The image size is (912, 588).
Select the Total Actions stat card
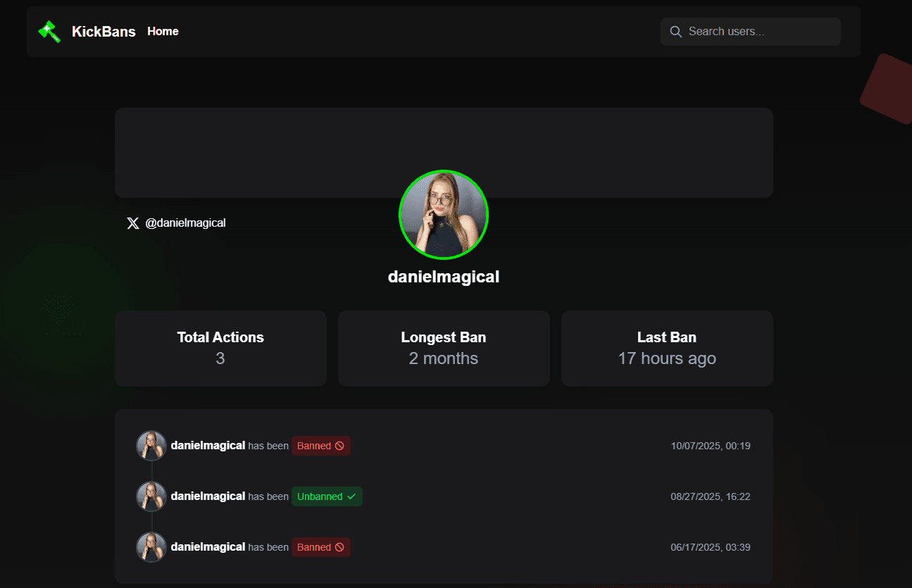click(x=220, y=349)
